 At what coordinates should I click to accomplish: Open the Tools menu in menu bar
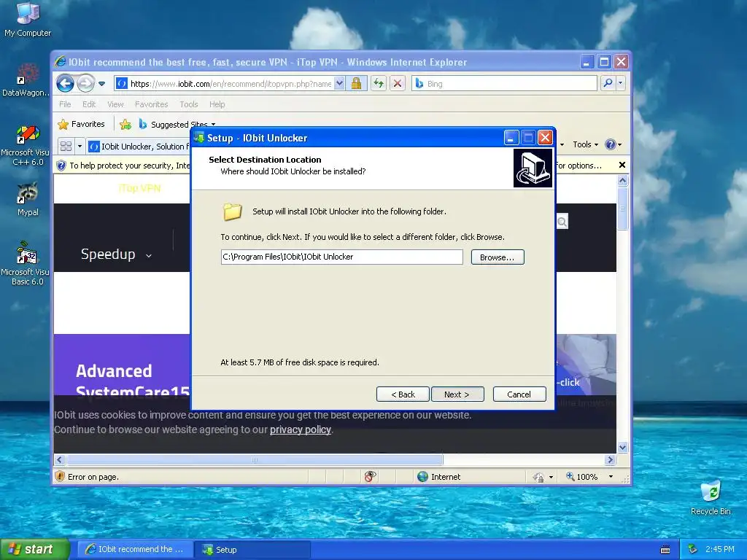pos(189,104)
